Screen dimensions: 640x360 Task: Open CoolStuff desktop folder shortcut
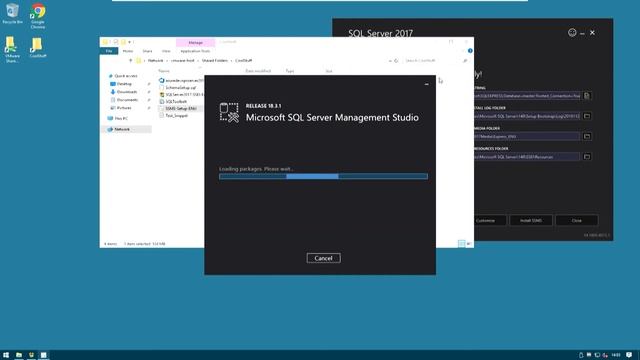point(38,48)
